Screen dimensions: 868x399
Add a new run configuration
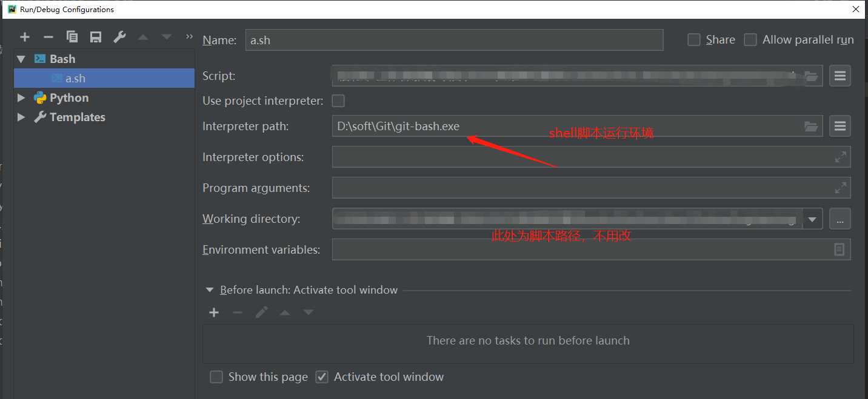[25, 36]
